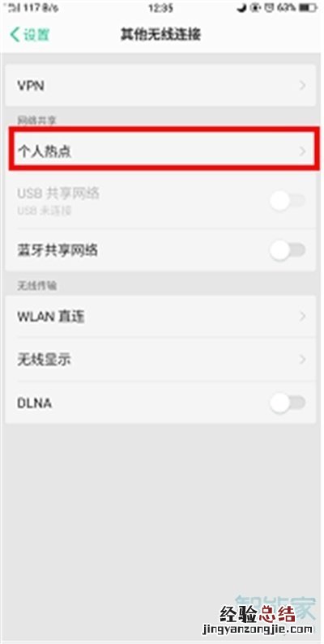Tap the signal strength status icon
This screenshot has width=324, height=644.
[15, 8]
